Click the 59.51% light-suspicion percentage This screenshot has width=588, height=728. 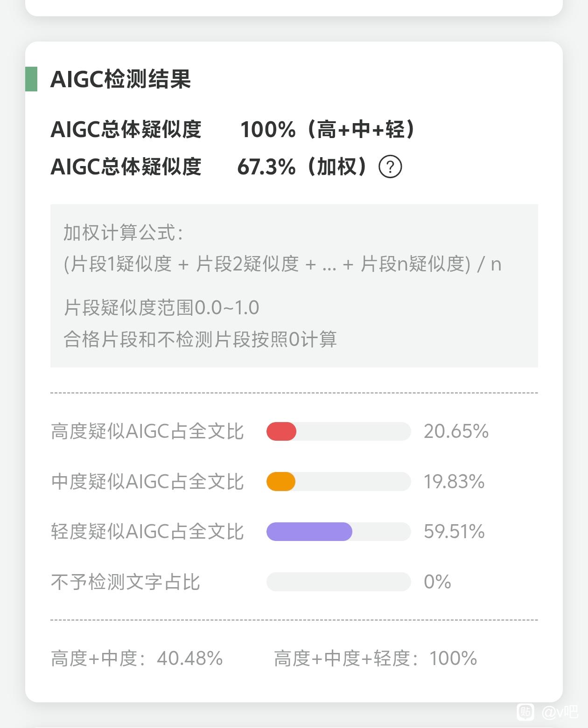(454, 532)
